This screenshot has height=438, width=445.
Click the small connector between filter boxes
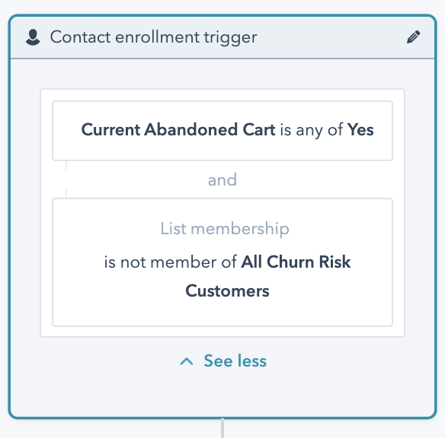tap(66, 180)
